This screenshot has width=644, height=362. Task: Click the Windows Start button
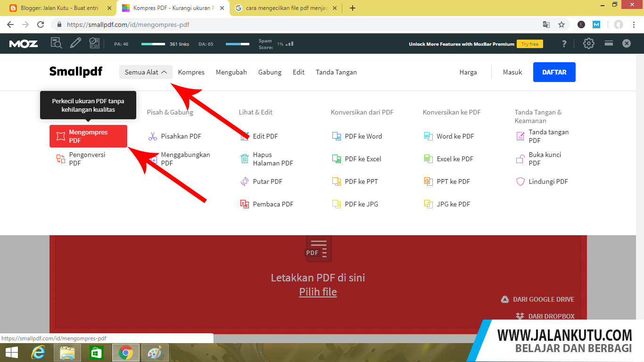click(12, 353)
